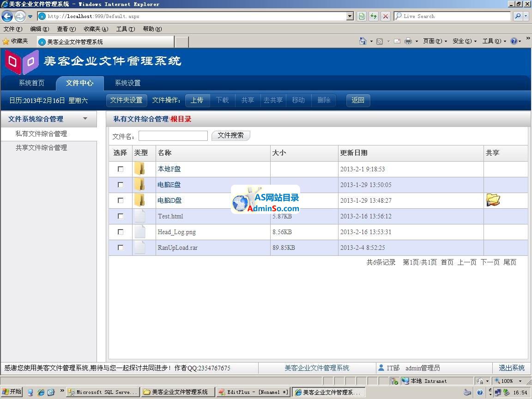The height and width of the screenshot is (399, 532).
Task: Click the Live Search magnifier button
Action: click(x=518, y=16)
